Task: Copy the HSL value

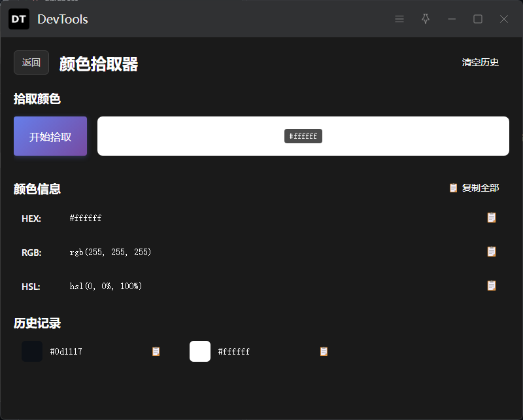Action: coord(492,286)
